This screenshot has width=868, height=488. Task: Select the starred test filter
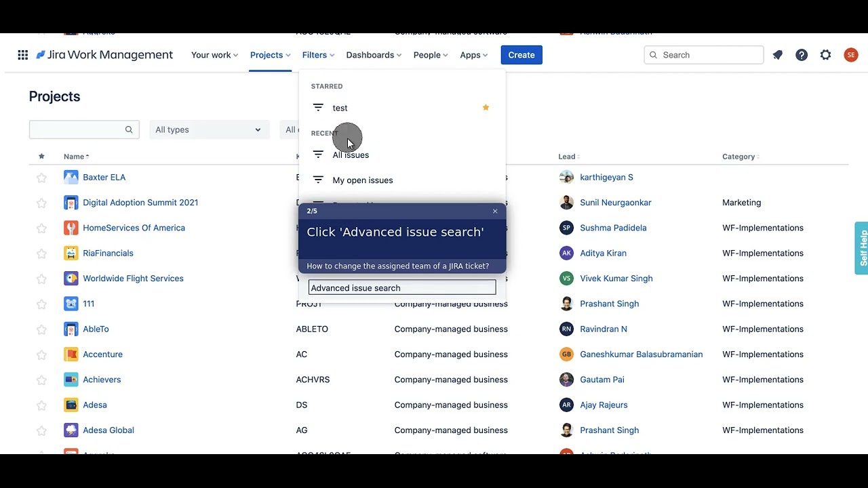click(401, 108)
